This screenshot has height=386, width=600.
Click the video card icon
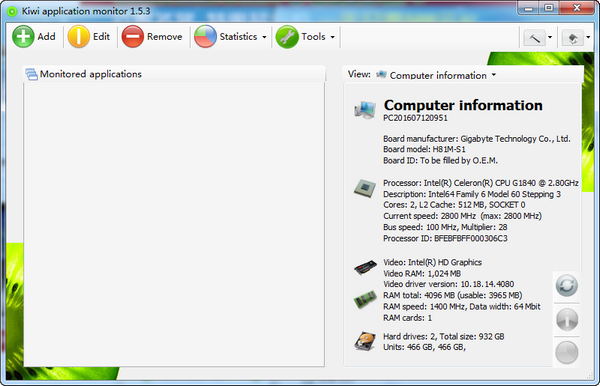tap(365, 267)
